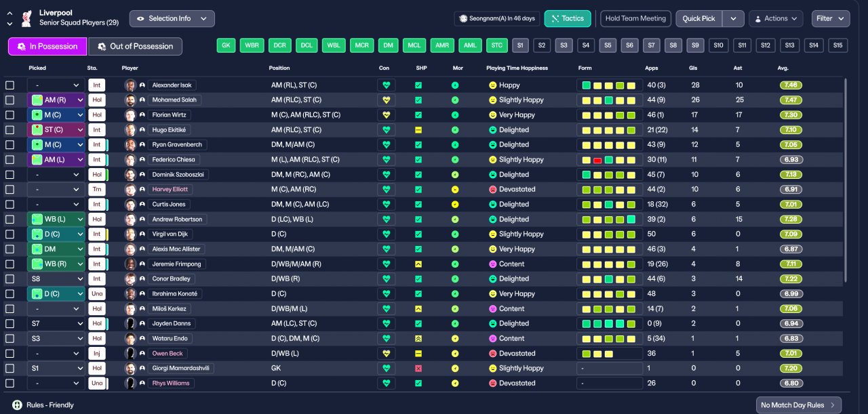868x414 pixels.
Task: Select Rhys Williams's row checkbox
Action: [9, 384]
